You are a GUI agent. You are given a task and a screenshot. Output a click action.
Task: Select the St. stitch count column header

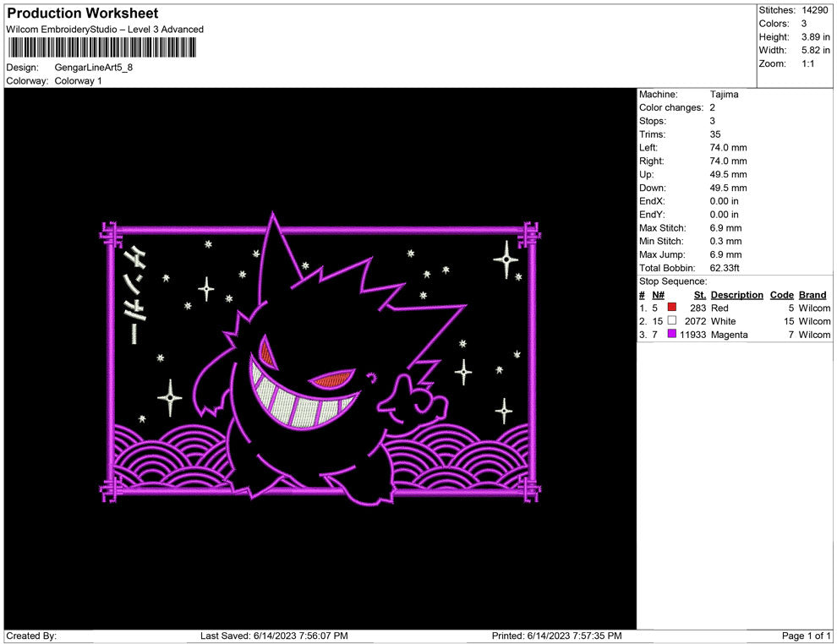pos(699,295)
